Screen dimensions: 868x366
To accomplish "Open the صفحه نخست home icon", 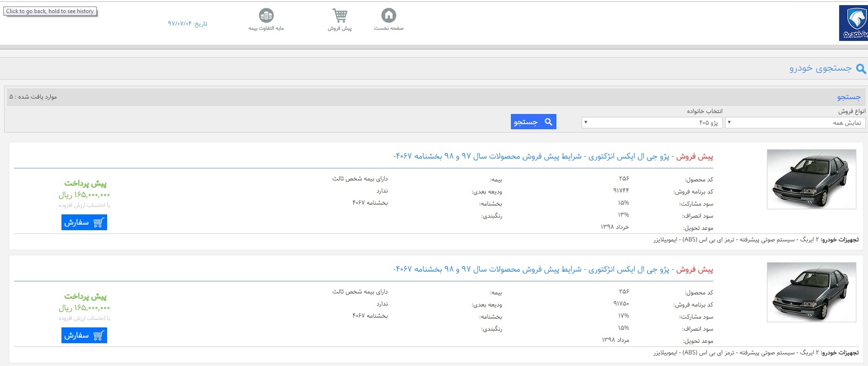I will pos(389,15).
